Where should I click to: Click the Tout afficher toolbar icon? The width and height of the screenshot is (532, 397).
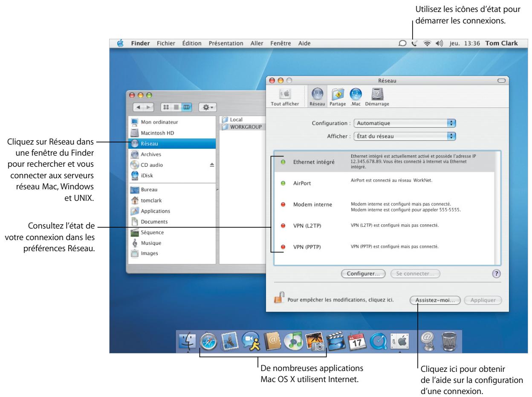click(x=285, y=96)
